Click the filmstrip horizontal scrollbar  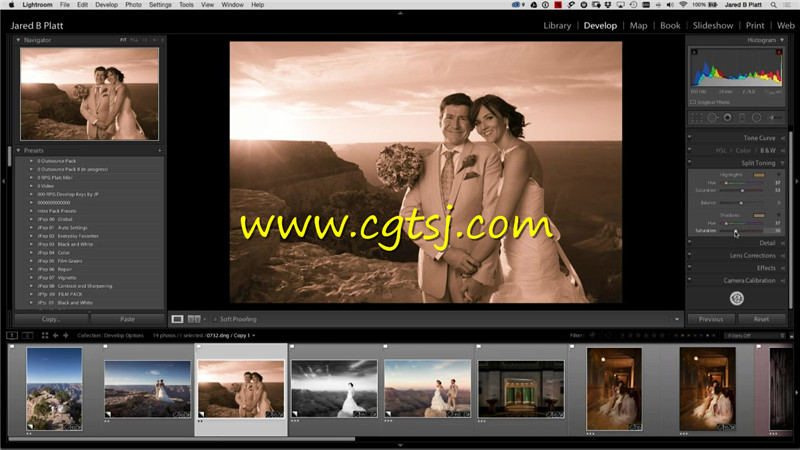(181, 438)
